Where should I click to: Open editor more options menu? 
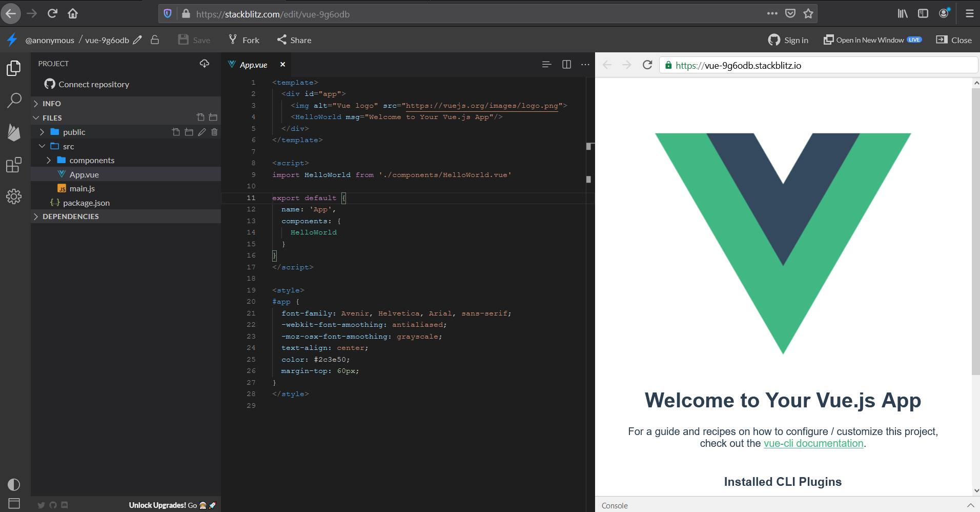click(585, 64)
